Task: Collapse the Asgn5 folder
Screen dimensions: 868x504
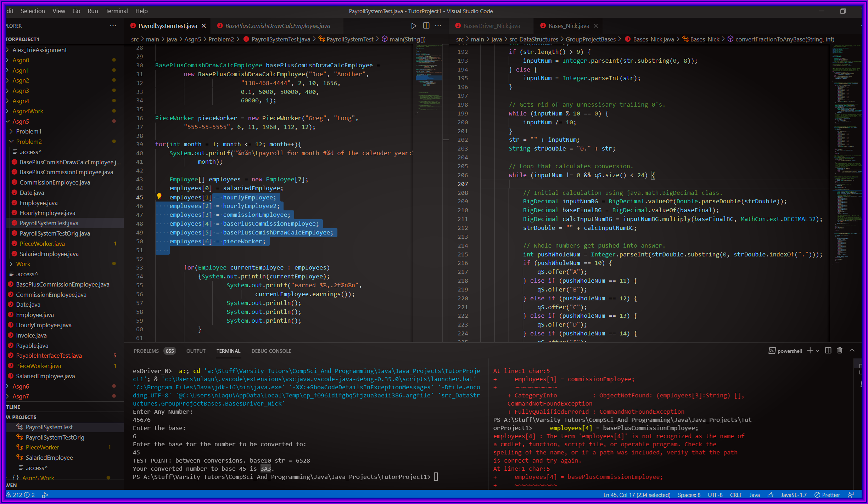Action: (21, 121)
